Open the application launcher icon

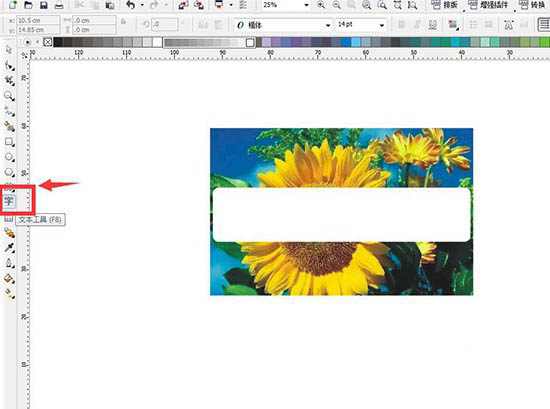(219, 5)
